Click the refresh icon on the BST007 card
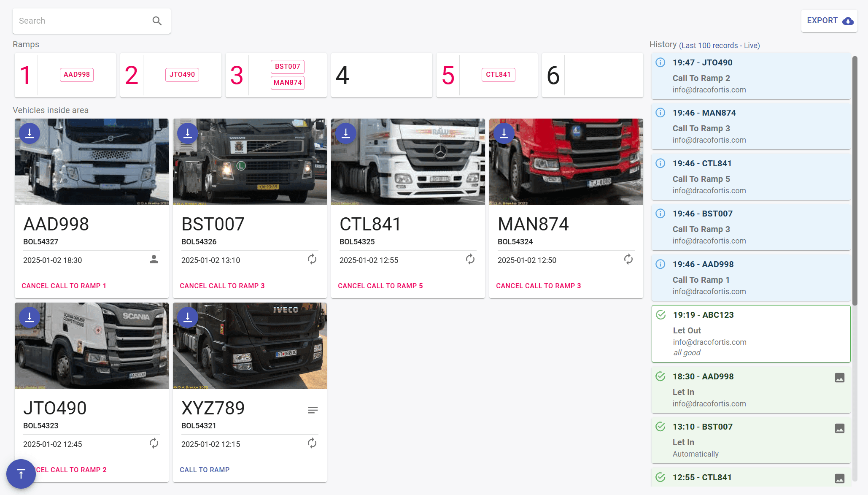The image size is (868, 495). coord(312,260)
